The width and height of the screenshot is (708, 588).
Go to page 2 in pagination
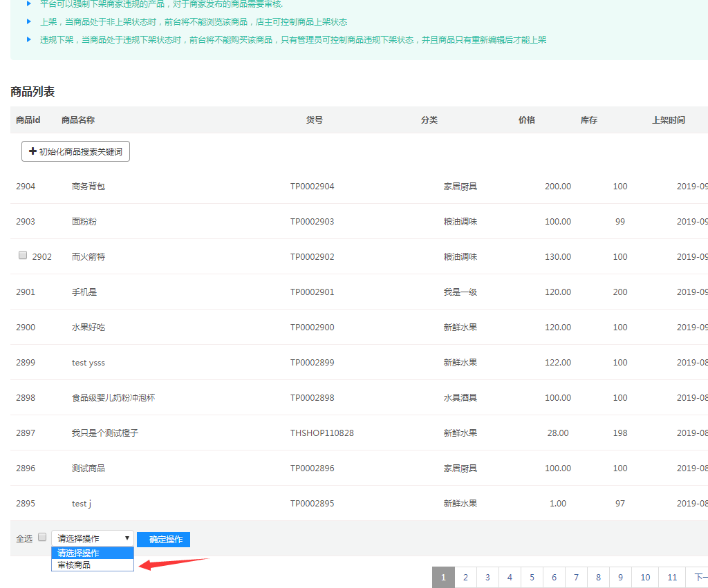[465, 578]
